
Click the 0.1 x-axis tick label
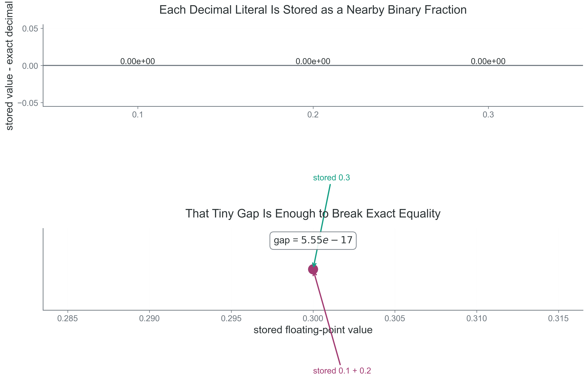click(x=138, y=115)
